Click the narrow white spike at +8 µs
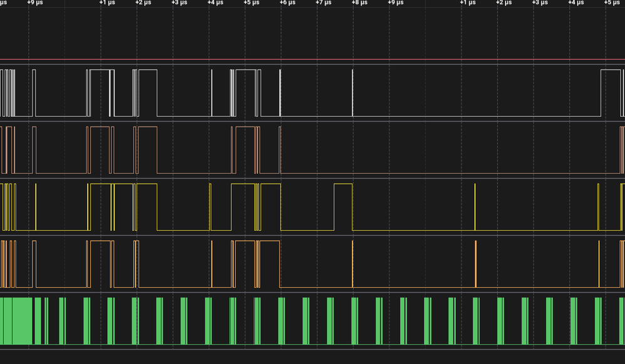The image size is (625, 364). (353, 93)
